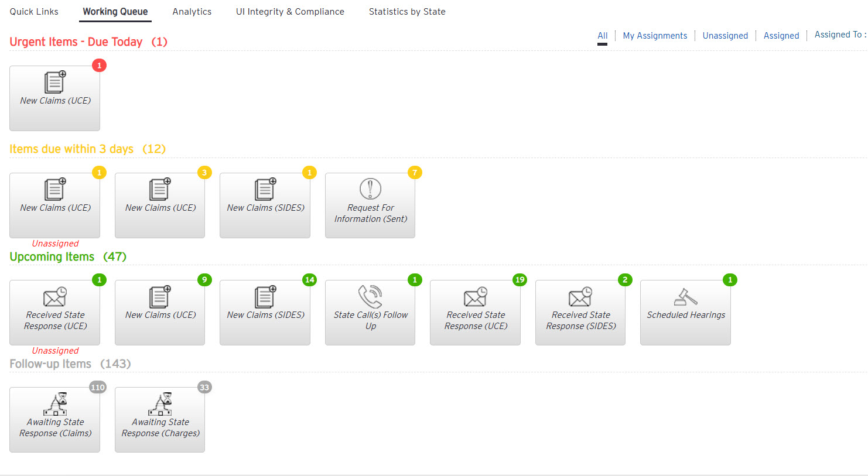This screenshot has width=868, height=476.
Task: Show only My Assignments
Action: tap(655, 36)
